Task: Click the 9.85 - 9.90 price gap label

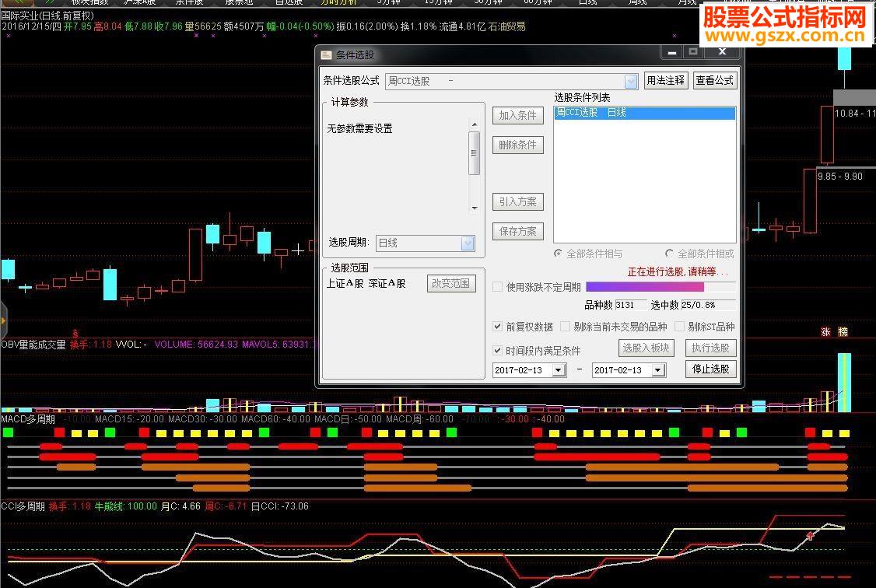Action: tap(840, 177)
